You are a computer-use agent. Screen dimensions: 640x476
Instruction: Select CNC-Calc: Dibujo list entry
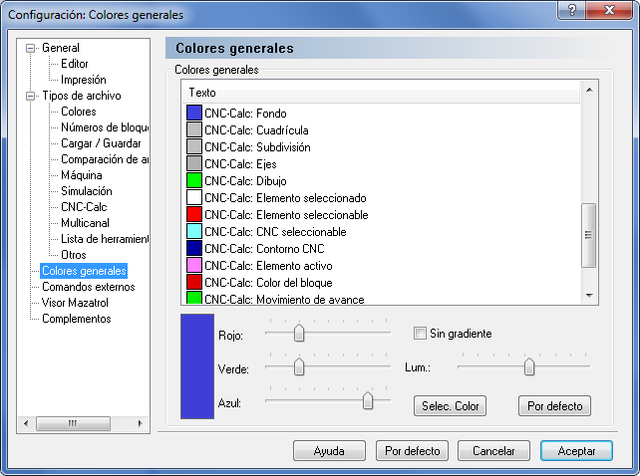click(245, 181)
